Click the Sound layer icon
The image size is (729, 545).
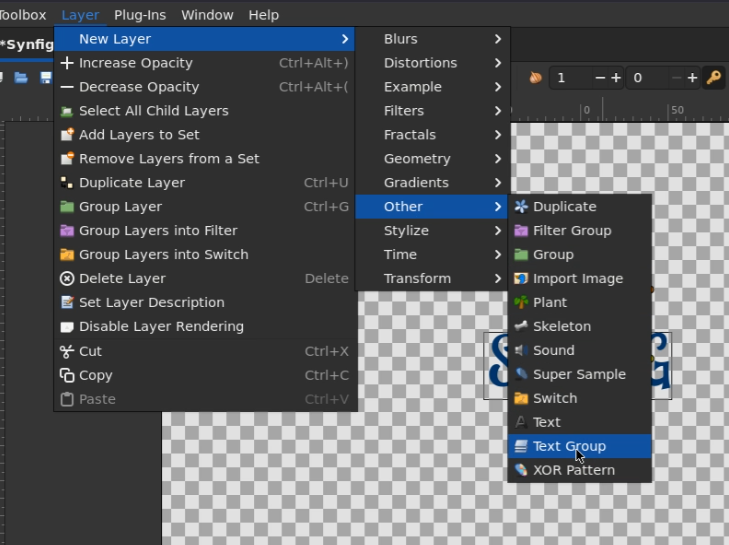tap(521, 350)
